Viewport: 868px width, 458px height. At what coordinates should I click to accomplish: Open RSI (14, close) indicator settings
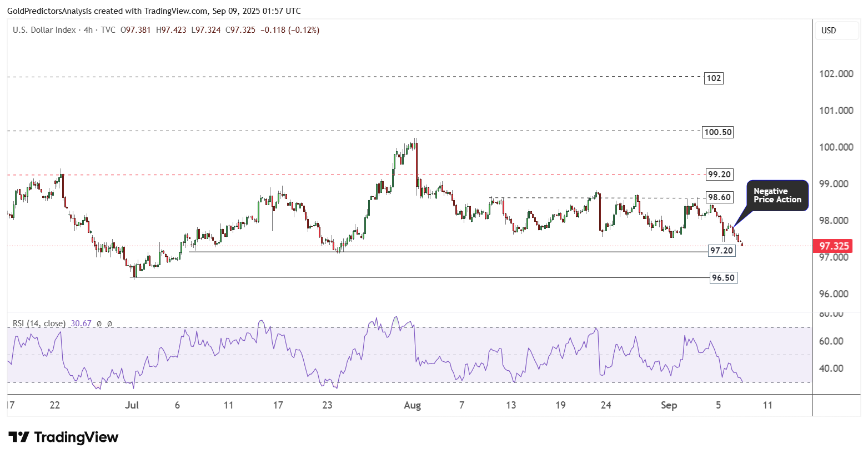39,323
